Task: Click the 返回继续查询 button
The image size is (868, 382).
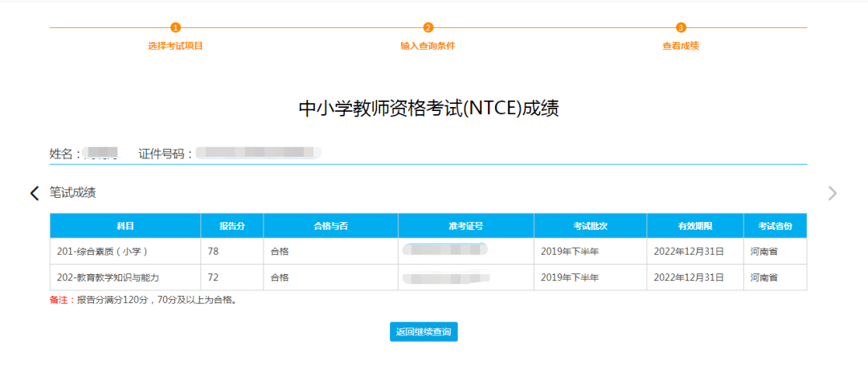Action: [424, 332]
